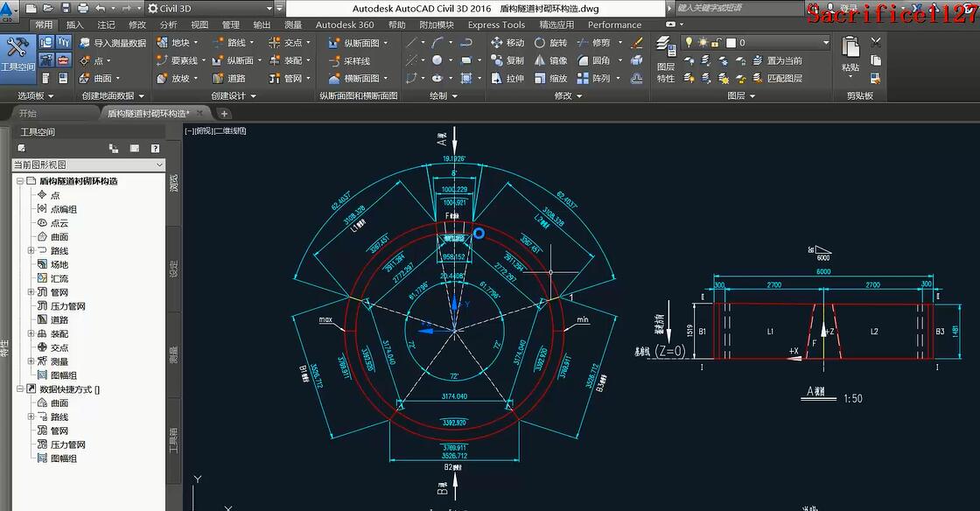
Task: Expand the 管网 tree node under drawing
Action: tap(31, 292)
